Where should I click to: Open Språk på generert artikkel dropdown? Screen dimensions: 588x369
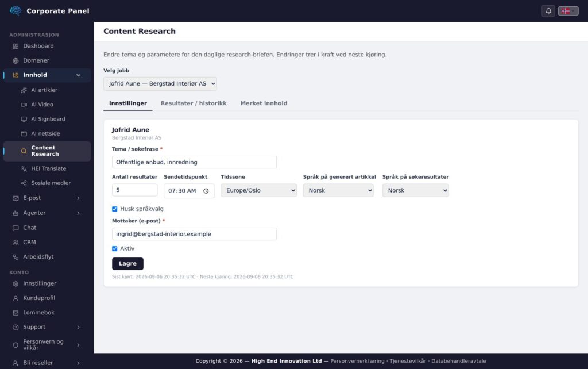(338, 190)
